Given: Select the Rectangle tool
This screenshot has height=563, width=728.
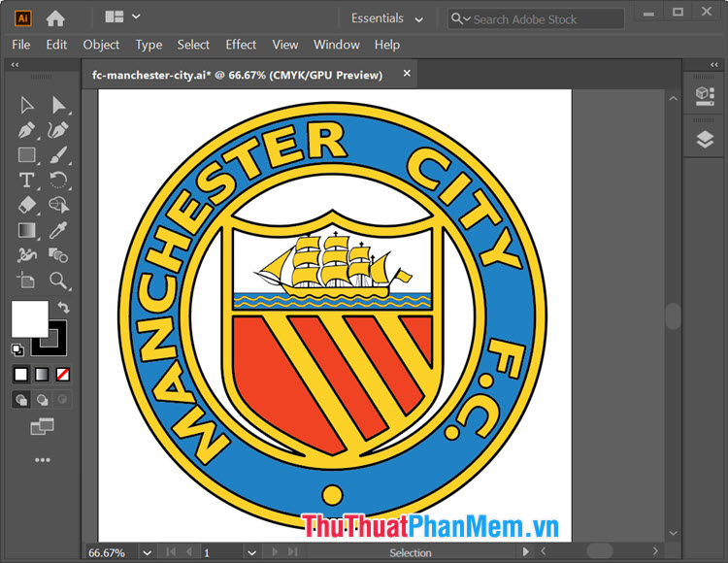Looking at the screenshot, I should pyautogui.click(x=26, y=155).
